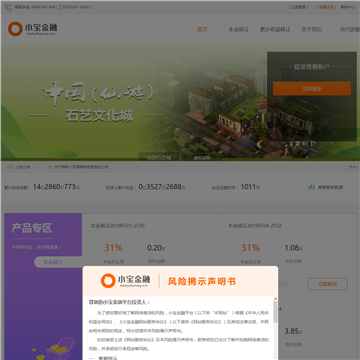This screenshot has width=360, height=360.
Task: Click the 风险揭示声明书 dialog title
Action: click(x=201, y=282)
